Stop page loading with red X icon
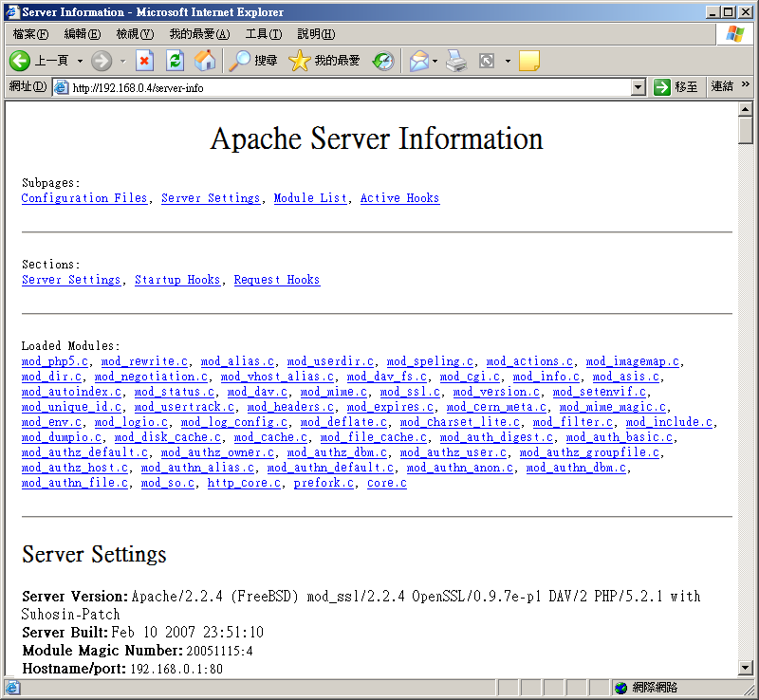Image resolution: width=759 pixels, height=700 pixels. point(144,61)
